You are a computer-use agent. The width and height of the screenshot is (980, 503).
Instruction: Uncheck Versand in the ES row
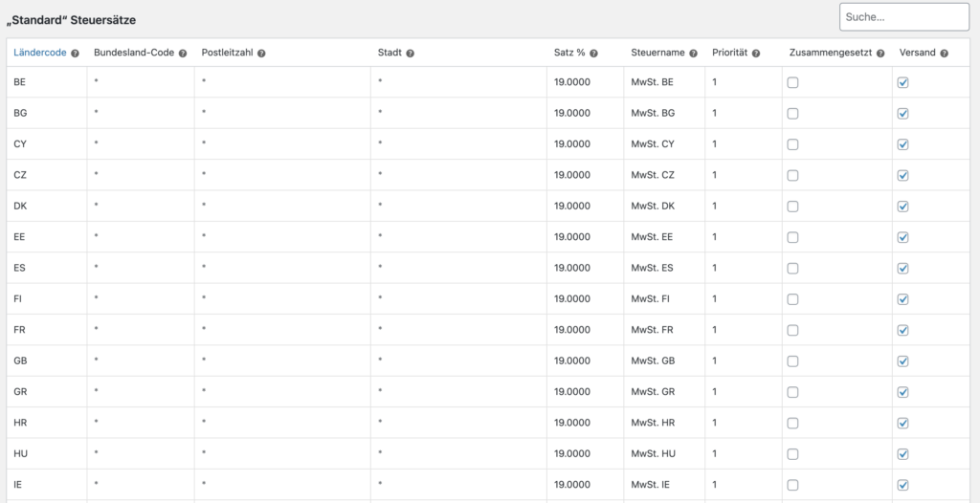tap(902, 268)
